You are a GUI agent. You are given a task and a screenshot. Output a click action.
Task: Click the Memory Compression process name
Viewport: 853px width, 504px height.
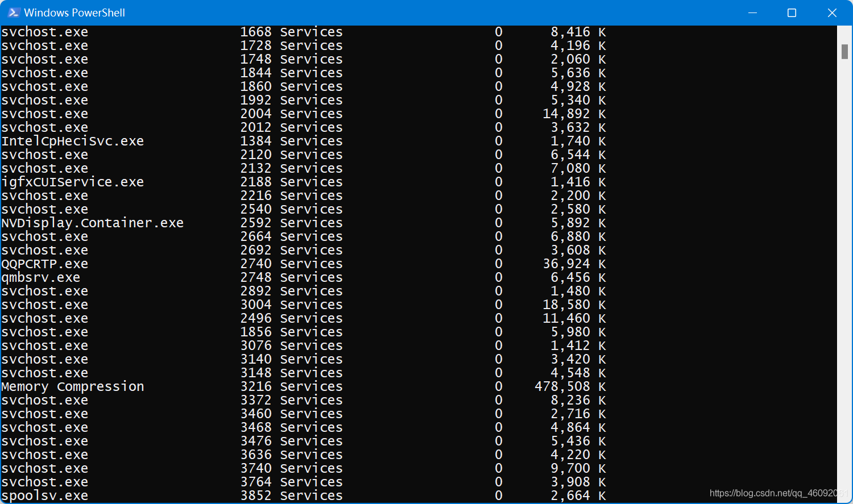point(73,386)
